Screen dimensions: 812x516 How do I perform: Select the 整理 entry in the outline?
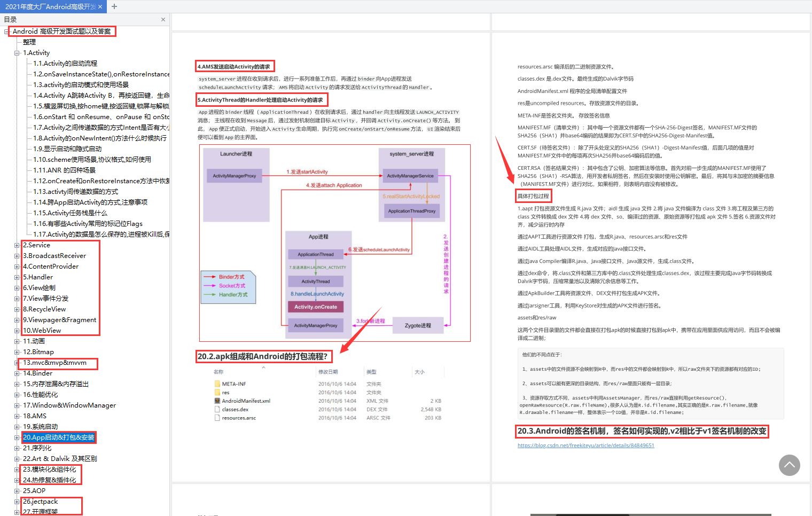(x=29, y=42)
